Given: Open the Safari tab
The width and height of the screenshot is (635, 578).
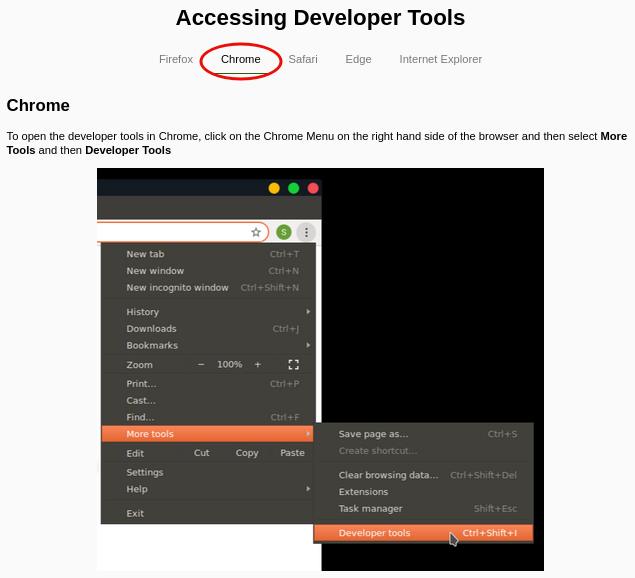Looking at the screenshot, I should 303,59.
